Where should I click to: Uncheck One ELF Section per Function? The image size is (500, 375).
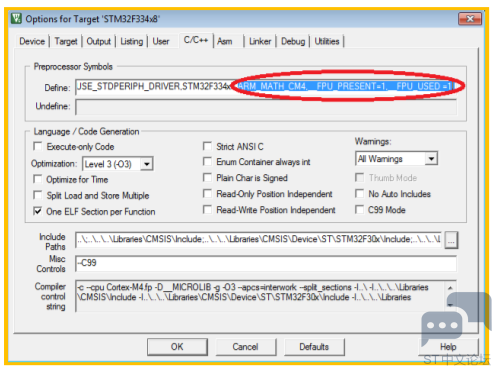[x=38, y=211]
